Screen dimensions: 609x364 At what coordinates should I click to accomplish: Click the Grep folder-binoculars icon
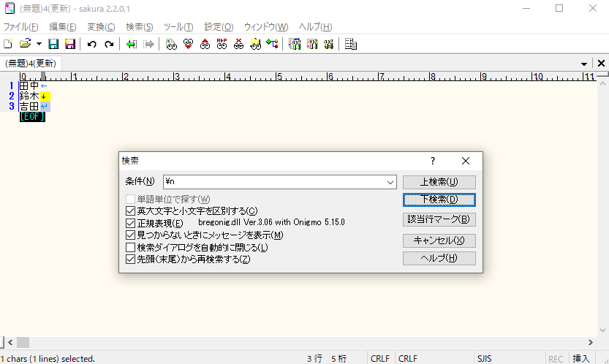(x=255, y=44)
